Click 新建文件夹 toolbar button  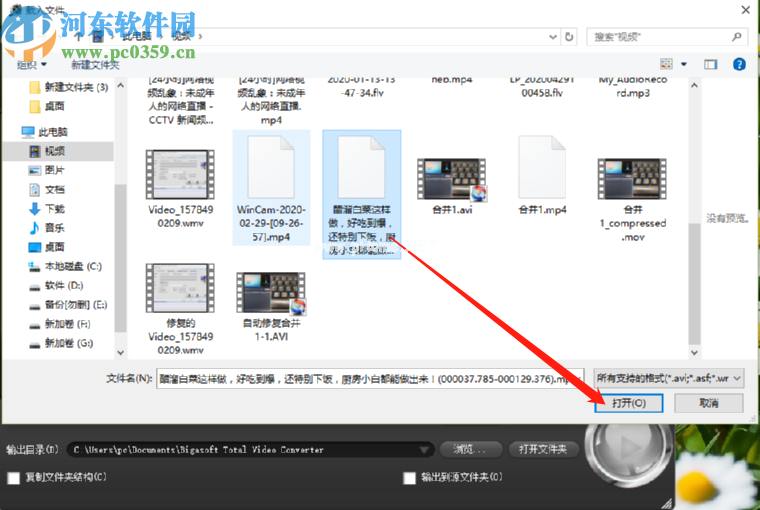(95, 65)
